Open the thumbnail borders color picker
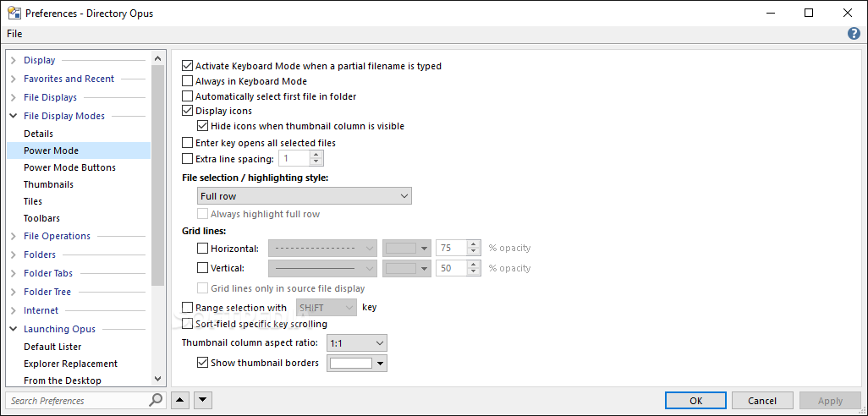Screen dimensions: 868x416 tap(357, 363)
